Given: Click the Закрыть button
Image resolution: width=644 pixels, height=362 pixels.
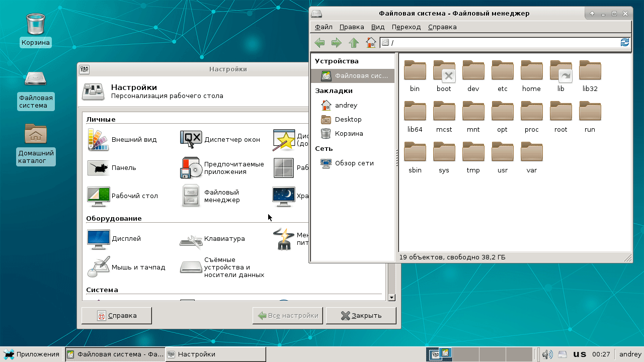Looking at the screenshot, I should pos(361,316).
